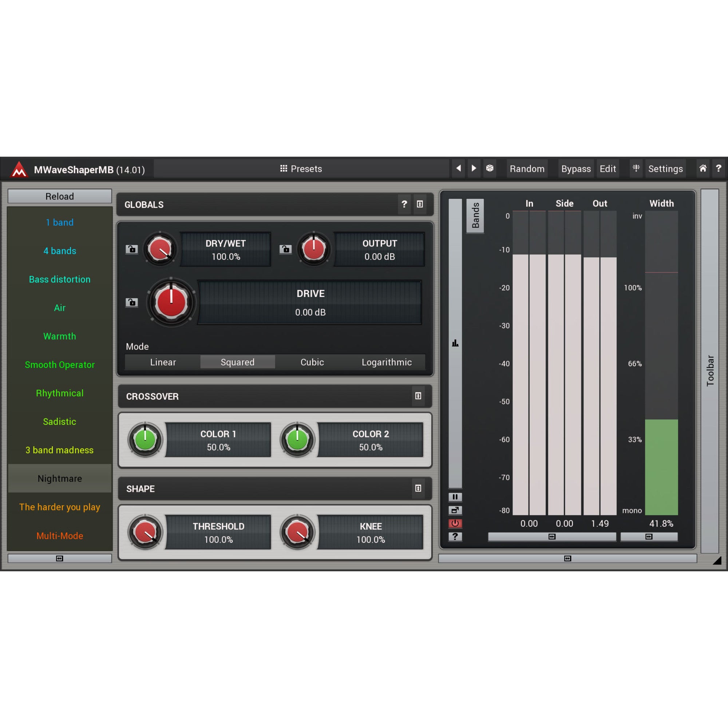
Task: Open the A-H comparison icon beside Settings
Action: (636, 169)
